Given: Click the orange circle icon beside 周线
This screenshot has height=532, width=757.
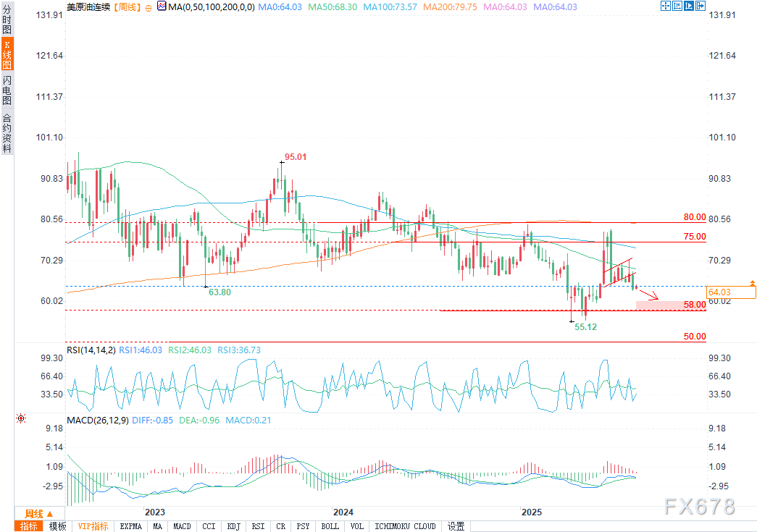Looking at the screenshot, I should click(x=149, y=7).
